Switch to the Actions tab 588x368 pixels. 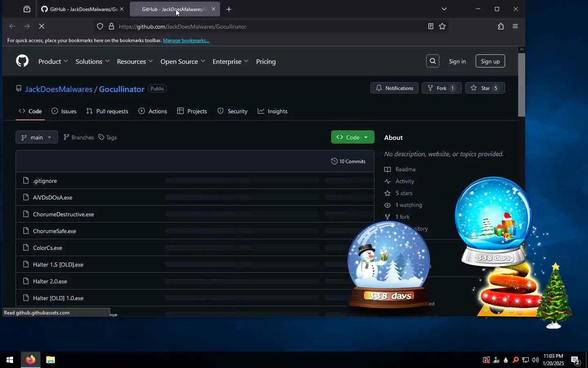coord(153,111)
